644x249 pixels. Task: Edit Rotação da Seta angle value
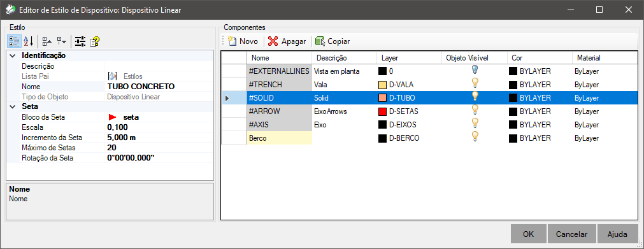point(159,158)
